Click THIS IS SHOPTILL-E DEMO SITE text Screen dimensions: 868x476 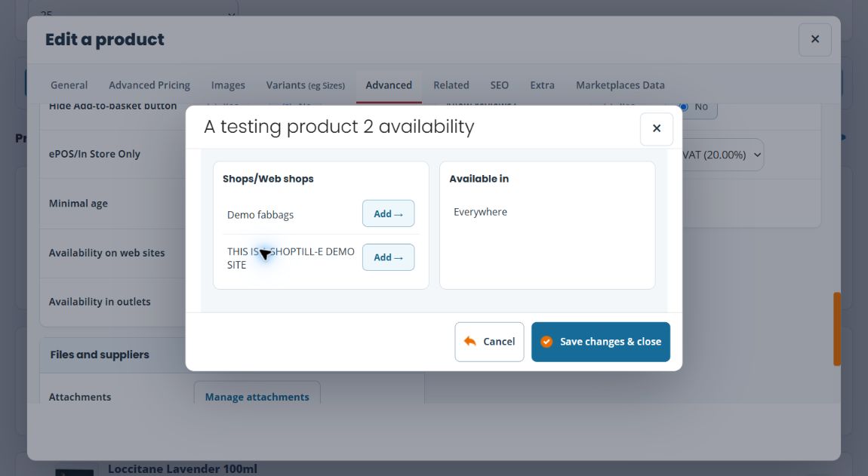click(x=291, y=258)
